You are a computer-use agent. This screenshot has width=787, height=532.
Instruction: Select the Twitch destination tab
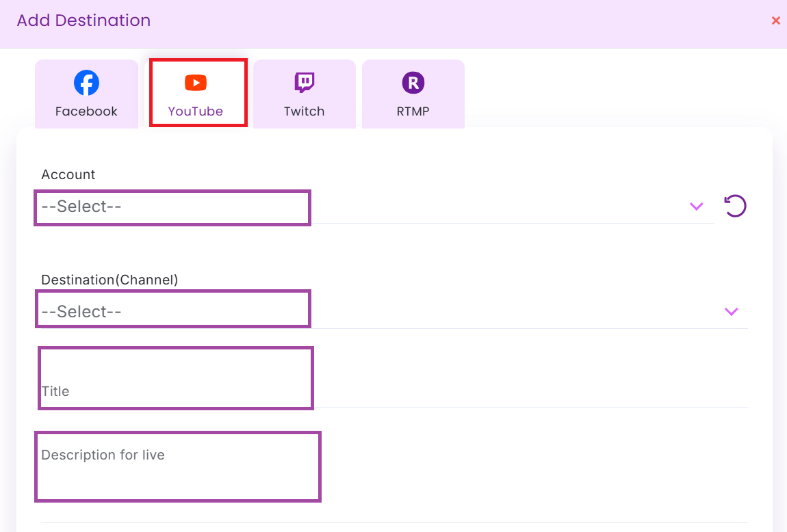click(304, 94)
